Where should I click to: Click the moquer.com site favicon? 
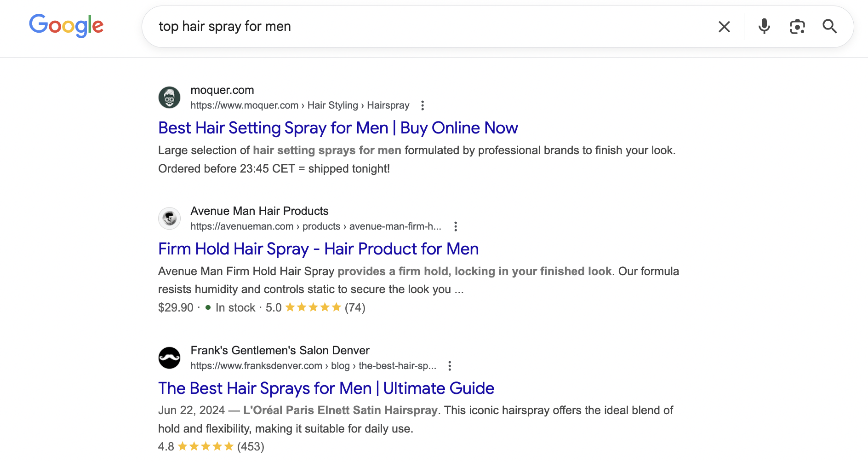coord(169,98)
